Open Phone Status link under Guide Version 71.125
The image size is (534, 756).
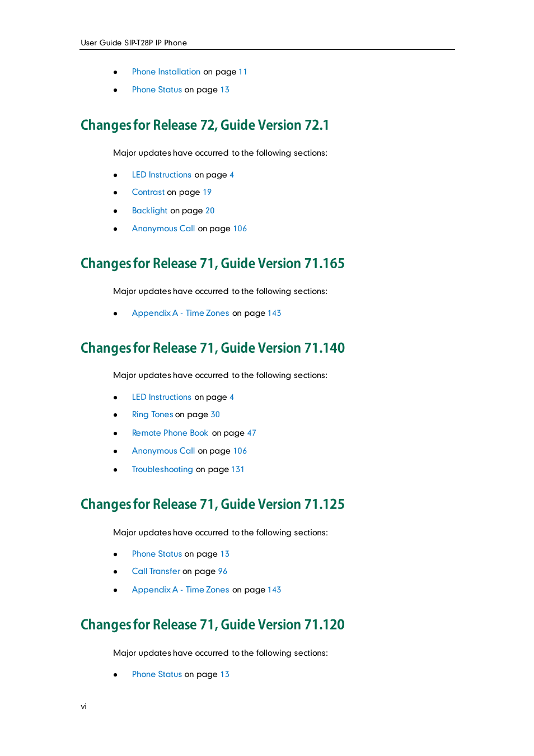tap(157, 554)
